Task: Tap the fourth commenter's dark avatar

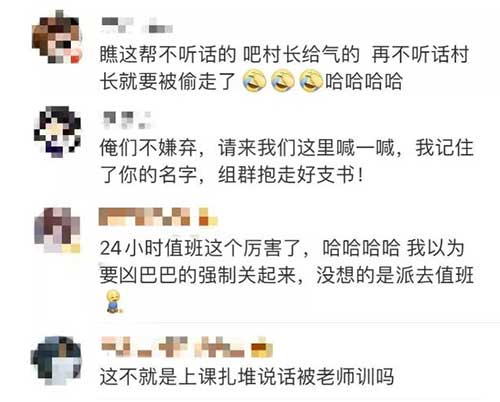Action: coord(56,360)
